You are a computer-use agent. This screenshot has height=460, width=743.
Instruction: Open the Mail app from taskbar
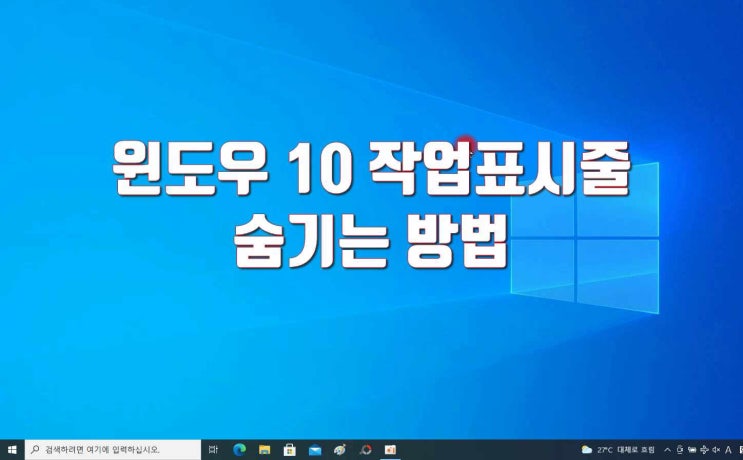point(315,450)
